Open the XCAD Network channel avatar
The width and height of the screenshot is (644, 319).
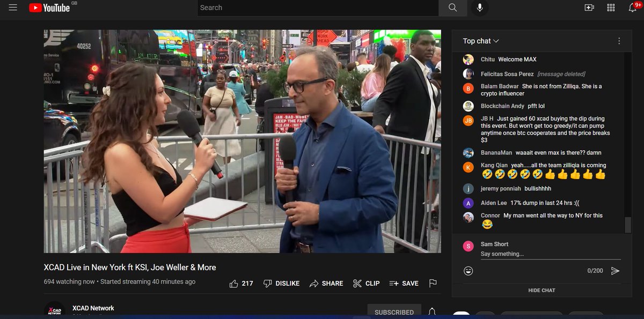[54, 310]
